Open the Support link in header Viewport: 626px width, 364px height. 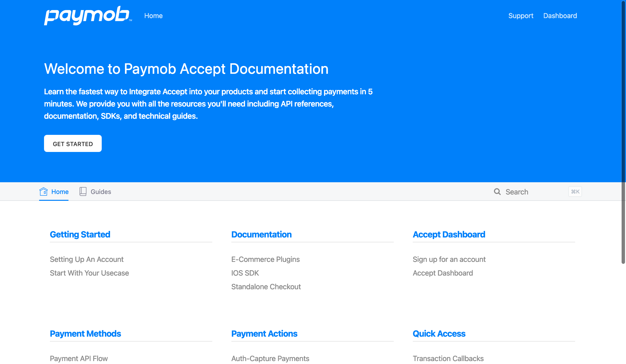tap(521, 16)
